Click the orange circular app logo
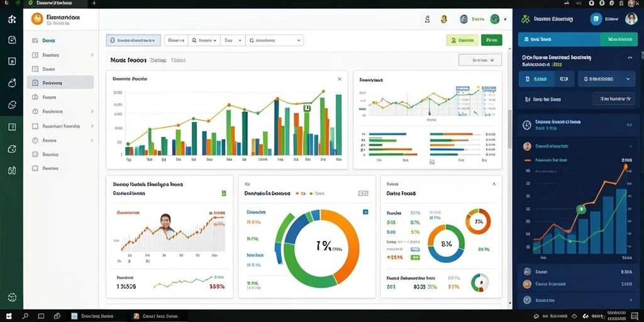The width and height of the screenshot is (644, 322). (37, 19)
